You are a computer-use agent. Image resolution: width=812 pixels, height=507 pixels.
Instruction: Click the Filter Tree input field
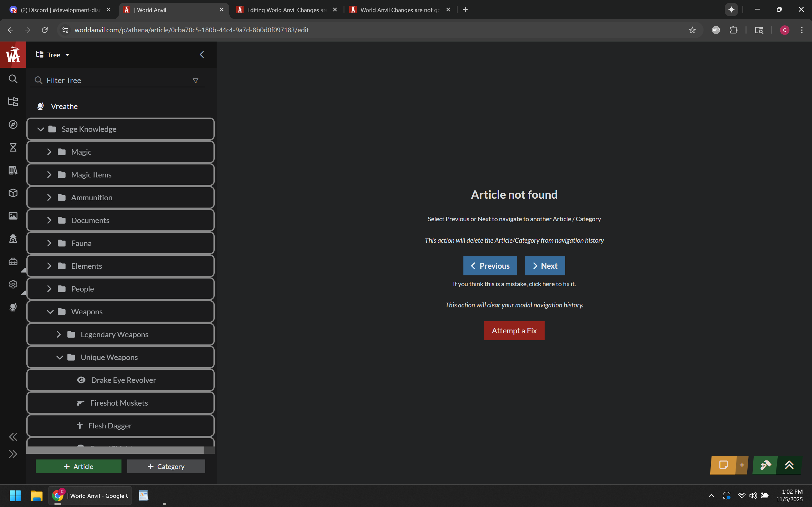point(114,80)
